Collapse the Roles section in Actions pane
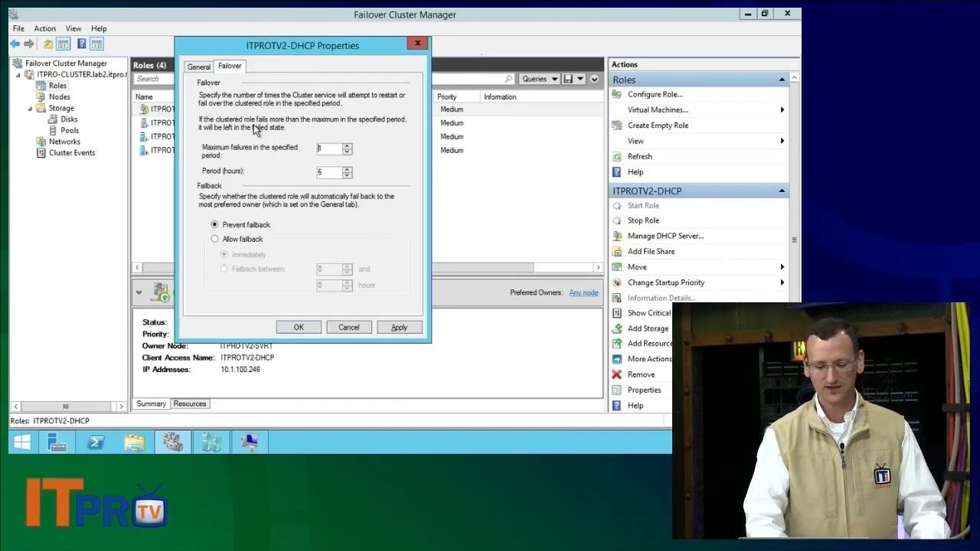This screenshot has height=551, width=980. 782,80
